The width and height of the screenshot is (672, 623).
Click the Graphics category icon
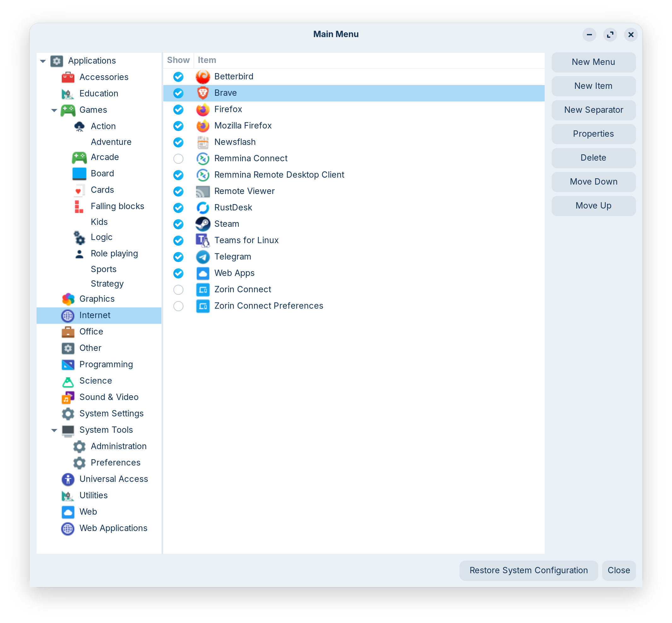pyautogui.click(x=68, y=299)
